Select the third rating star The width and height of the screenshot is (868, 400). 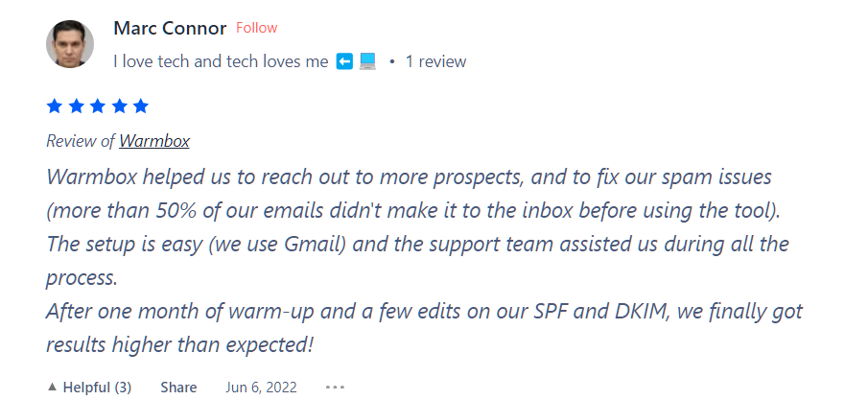[98, 106]
